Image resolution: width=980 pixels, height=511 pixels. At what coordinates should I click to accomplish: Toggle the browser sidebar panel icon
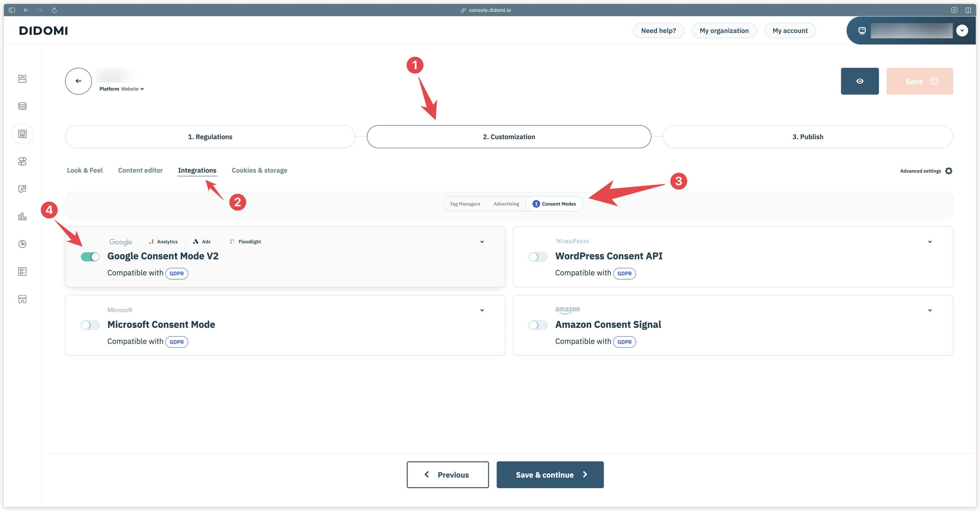click(x=12, y=10)
